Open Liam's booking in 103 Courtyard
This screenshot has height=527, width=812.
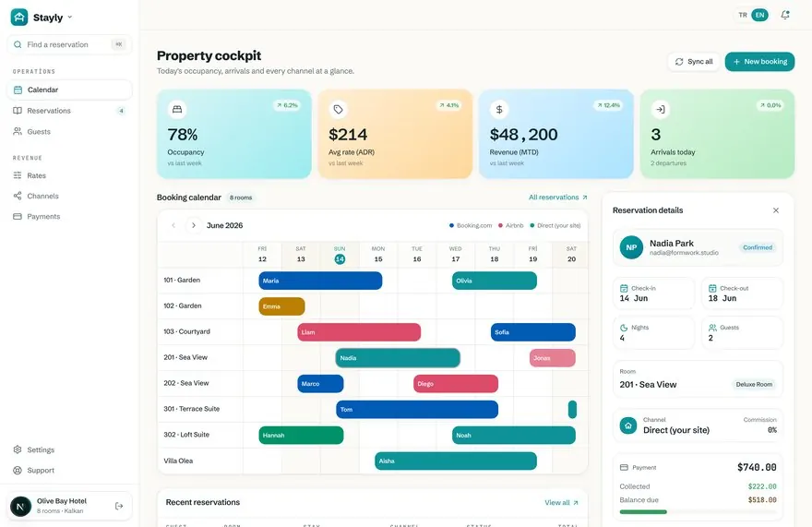[x=359, y=332]
